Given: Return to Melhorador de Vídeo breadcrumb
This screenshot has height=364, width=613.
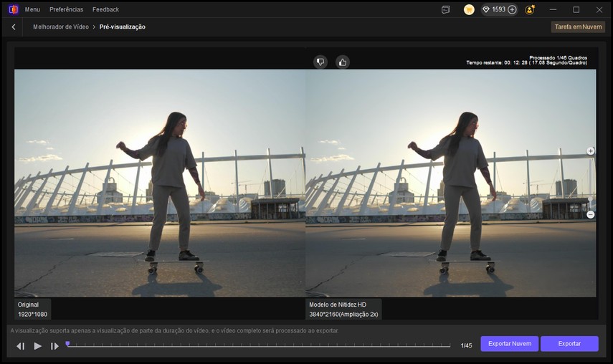Looking at the screenshot, I should (x=61, y=27).
